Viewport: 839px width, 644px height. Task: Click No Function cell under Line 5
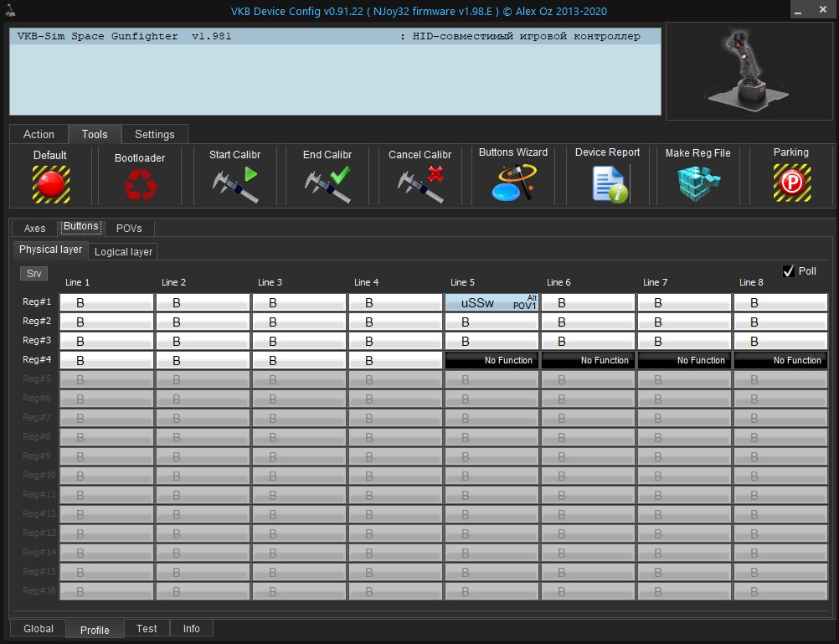tap(492, 361)
